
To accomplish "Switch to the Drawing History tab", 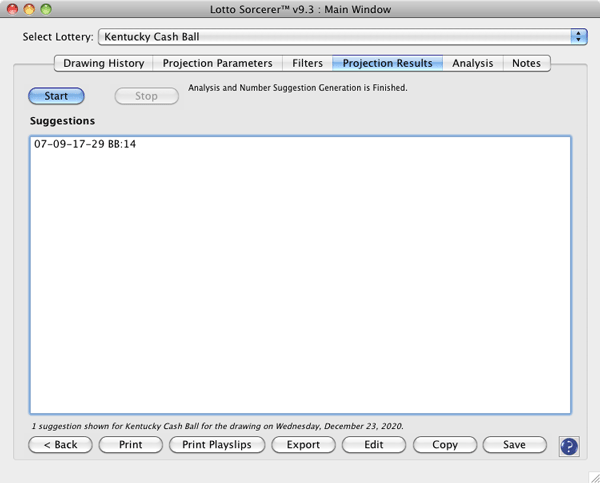I will 104,63.
